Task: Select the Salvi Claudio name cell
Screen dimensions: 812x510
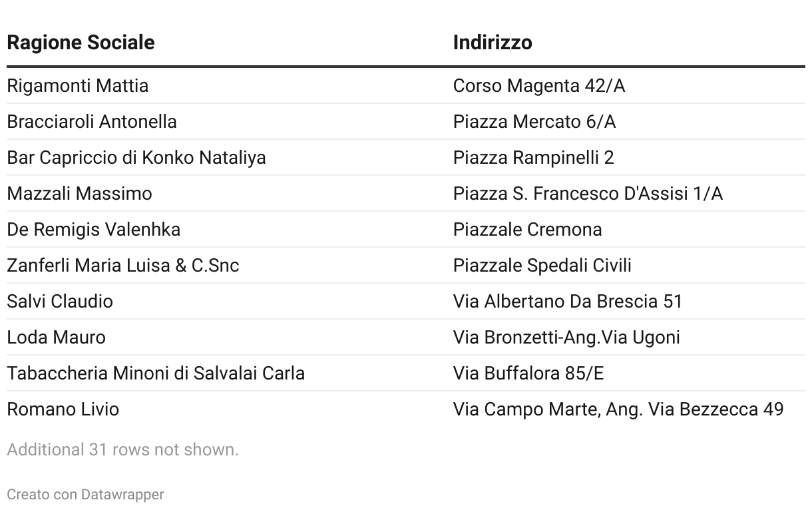Action: (60, 302)
